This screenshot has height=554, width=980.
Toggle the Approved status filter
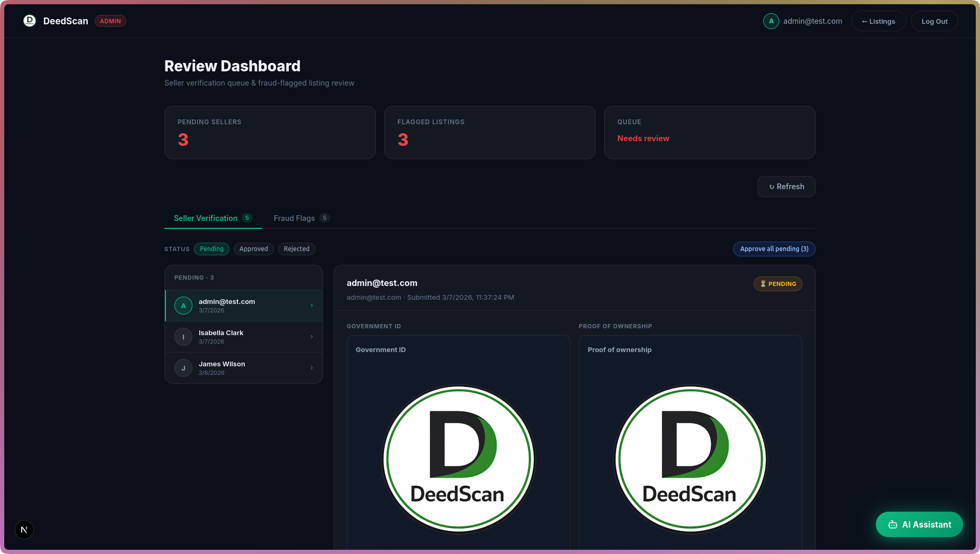coord(254,249)
